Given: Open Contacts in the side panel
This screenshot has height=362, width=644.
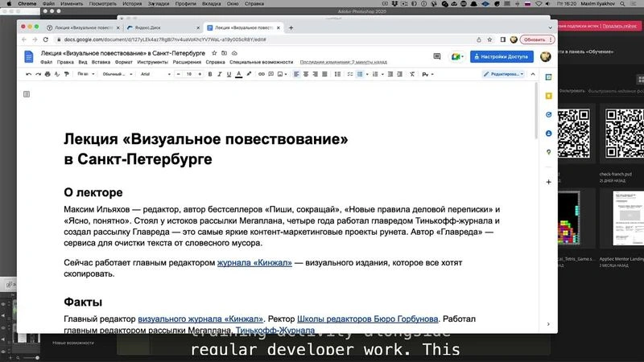Looking at the screenshot, I should click(x=549, y=134).
